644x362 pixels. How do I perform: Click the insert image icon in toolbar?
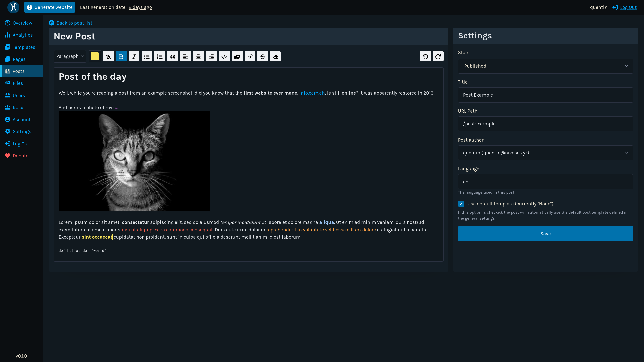pyautogui.click(x=237, y=57)
